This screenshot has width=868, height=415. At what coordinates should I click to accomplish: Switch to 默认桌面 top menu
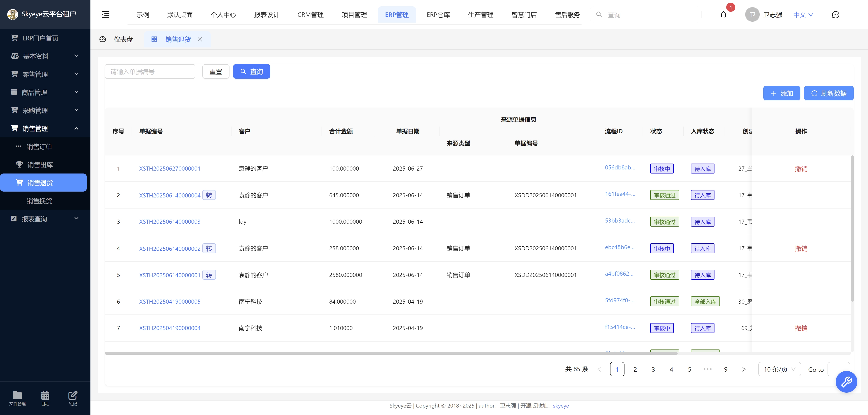click(180, 15)
